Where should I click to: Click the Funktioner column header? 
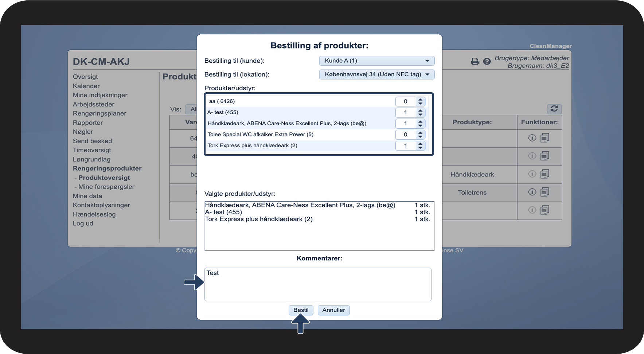point(539,122)
